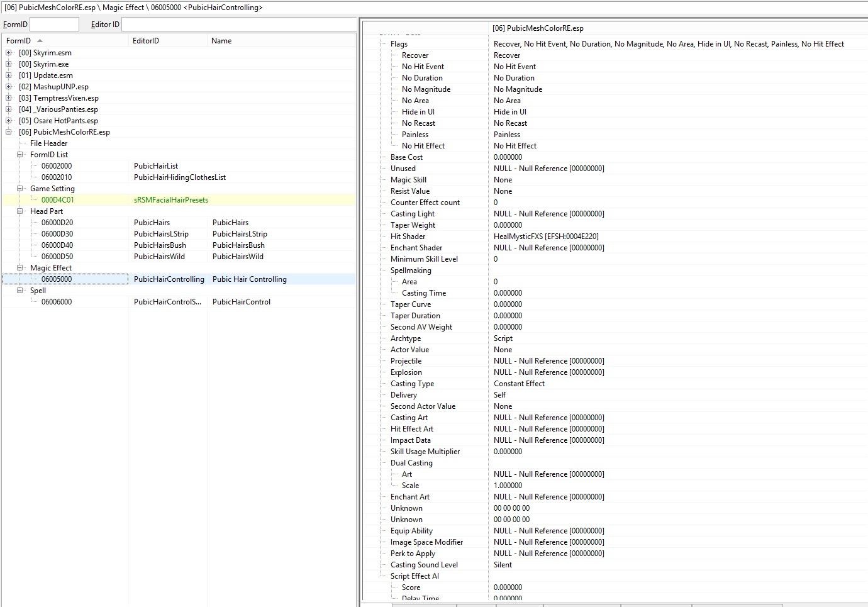Select the Impact Data row
Screen dimensions: 868x607
click(x=615, y=440)
